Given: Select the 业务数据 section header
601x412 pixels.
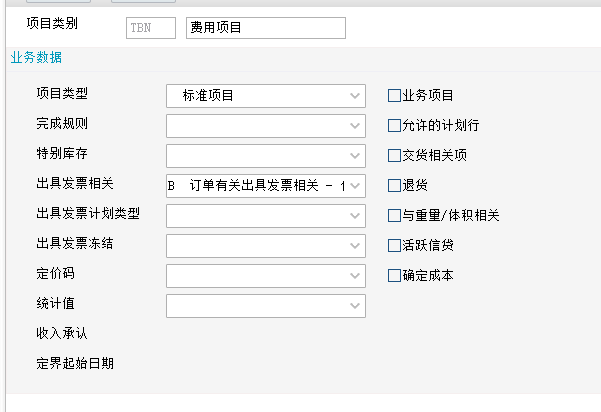Looking at the screenshot, I should (36, 57).
